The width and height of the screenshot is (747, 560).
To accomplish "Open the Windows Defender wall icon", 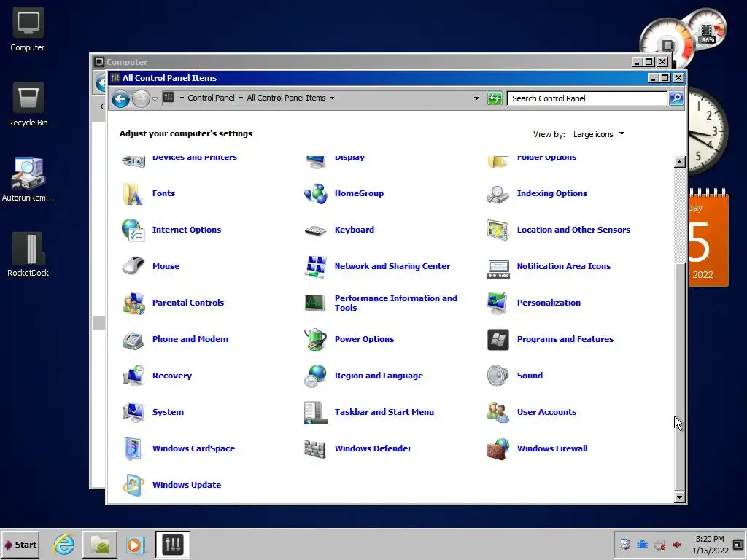I will point(315,448).
